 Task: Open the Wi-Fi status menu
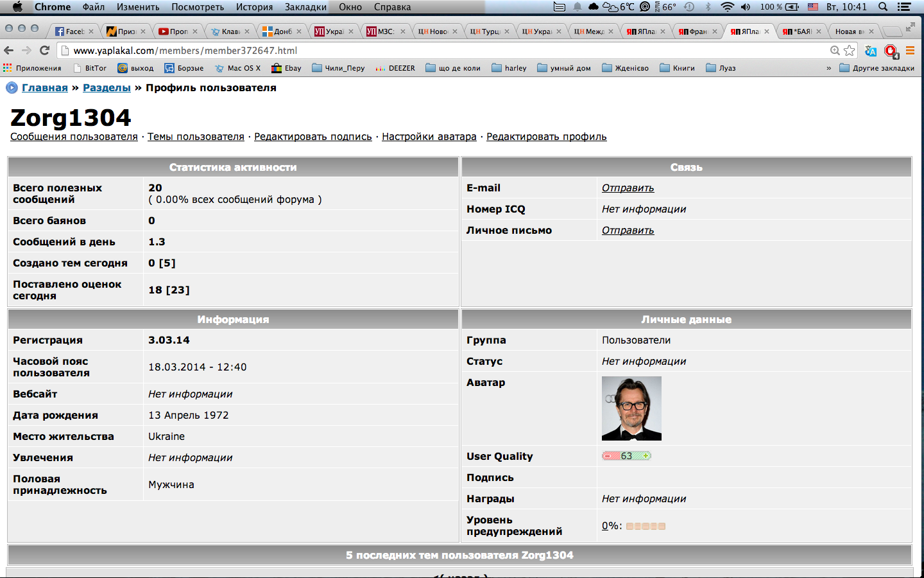pyautogui.click(x=727, y=6)
